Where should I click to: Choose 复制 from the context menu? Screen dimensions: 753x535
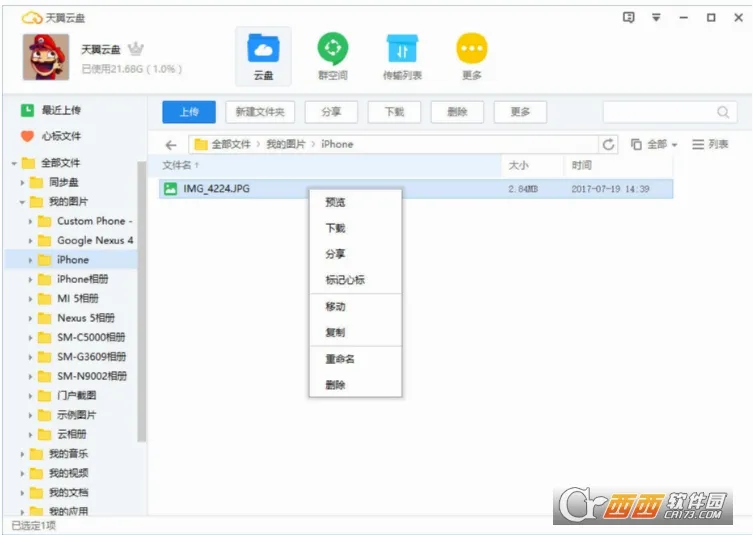coord(355,332)
